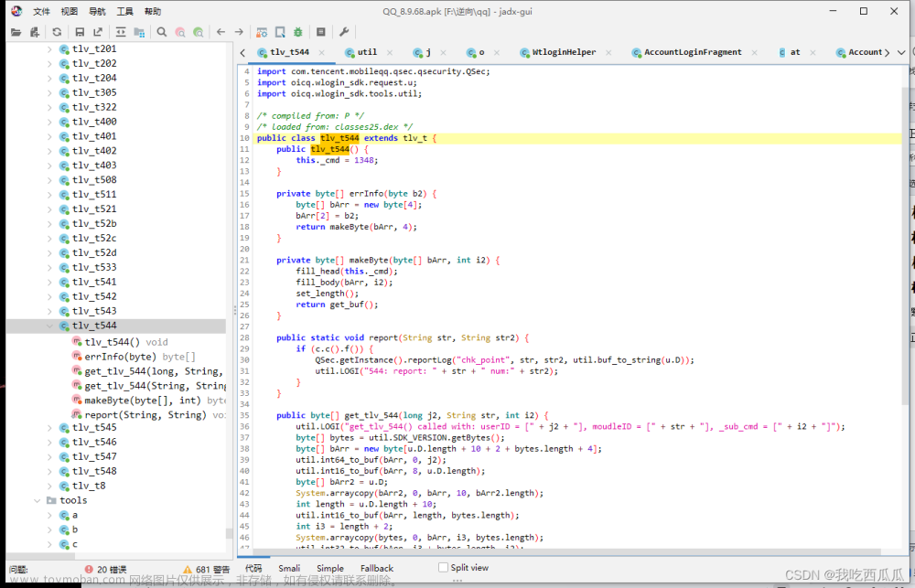Expand the tlv_t201 class node

(49, 49)
